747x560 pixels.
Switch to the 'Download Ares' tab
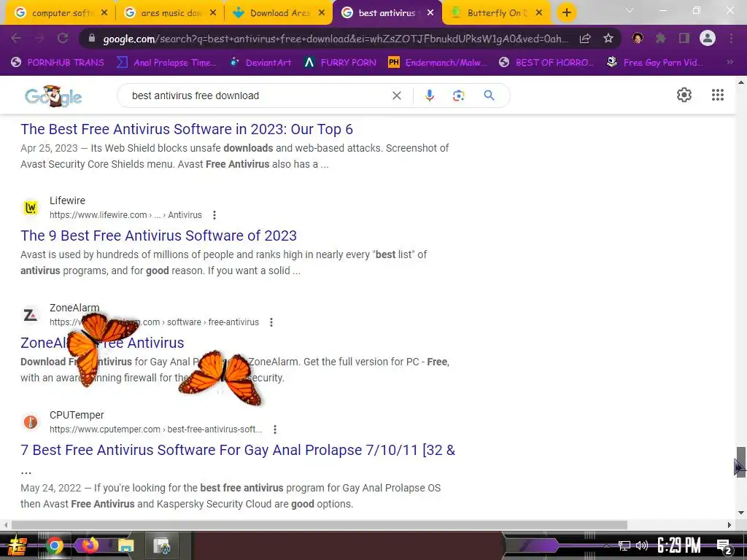pyautogui.click(x=277, y=13)
